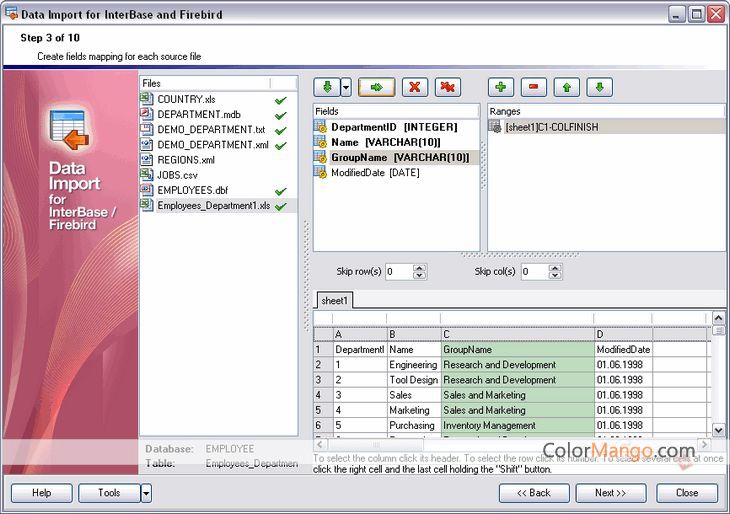Click the Name field icon
730x514 pixels.
tap(320, 142)
